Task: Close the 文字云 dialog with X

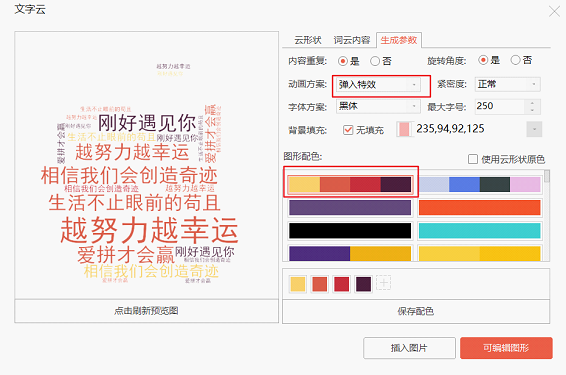Action: coord(554,11)
